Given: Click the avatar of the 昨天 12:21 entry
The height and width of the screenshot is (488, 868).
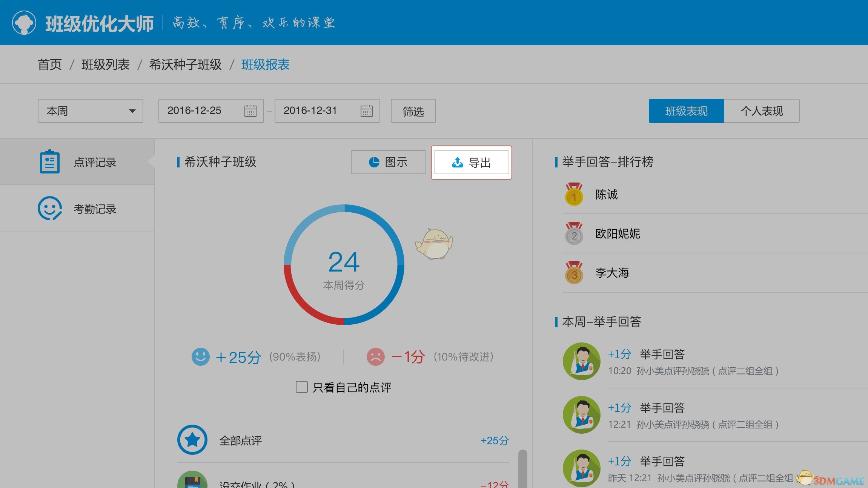Looking at the screenshot, I should [x=582, y=468].
